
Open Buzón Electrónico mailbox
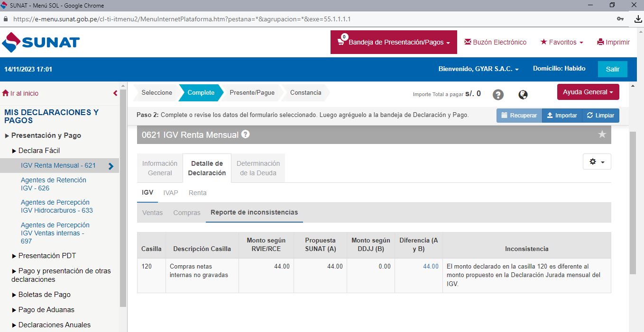495,42
